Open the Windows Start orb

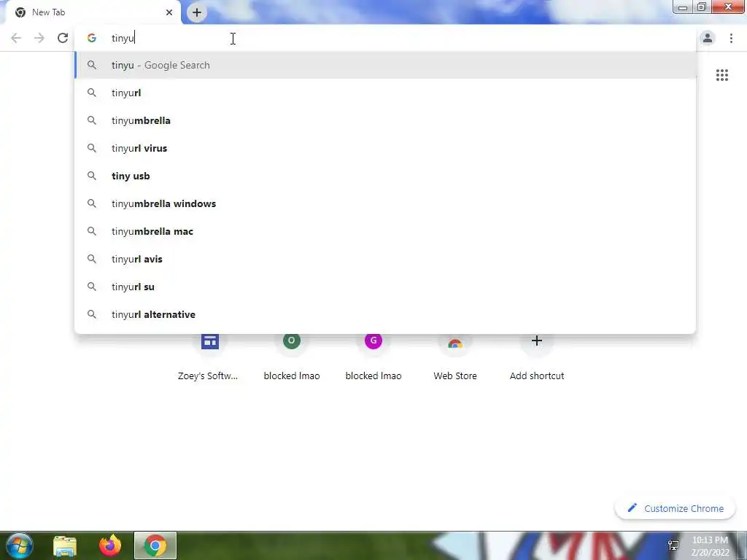(x=20, y=545)
